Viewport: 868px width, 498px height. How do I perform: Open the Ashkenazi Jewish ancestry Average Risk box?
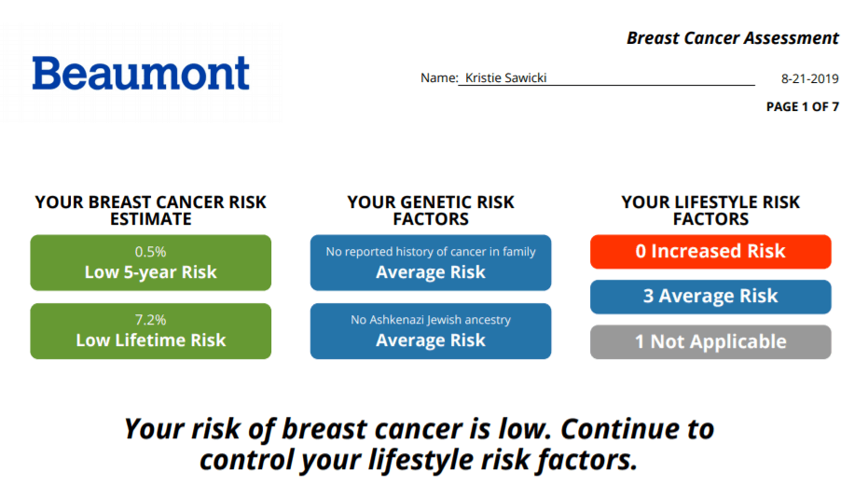(431, 331)
